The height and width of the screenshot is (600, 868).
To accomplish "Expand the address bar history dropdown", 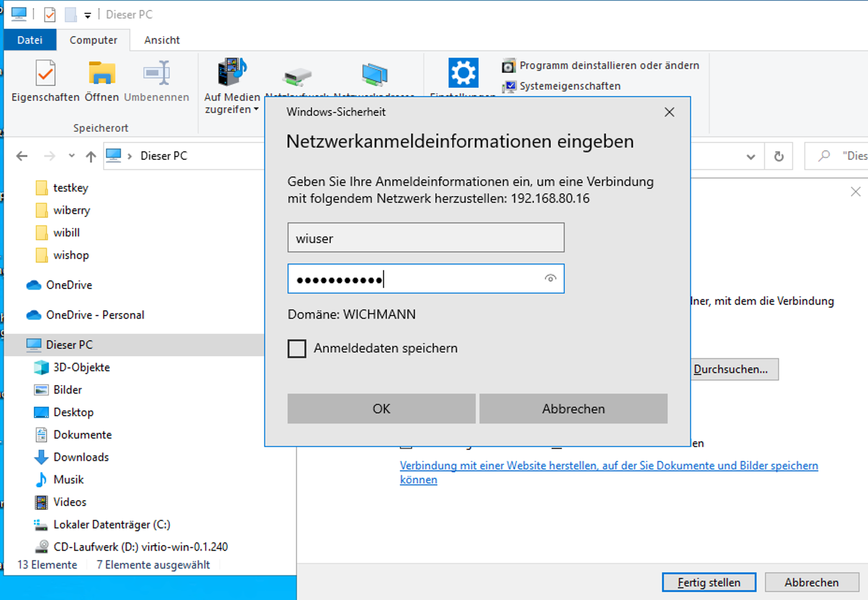I will [x=750, y=156].
